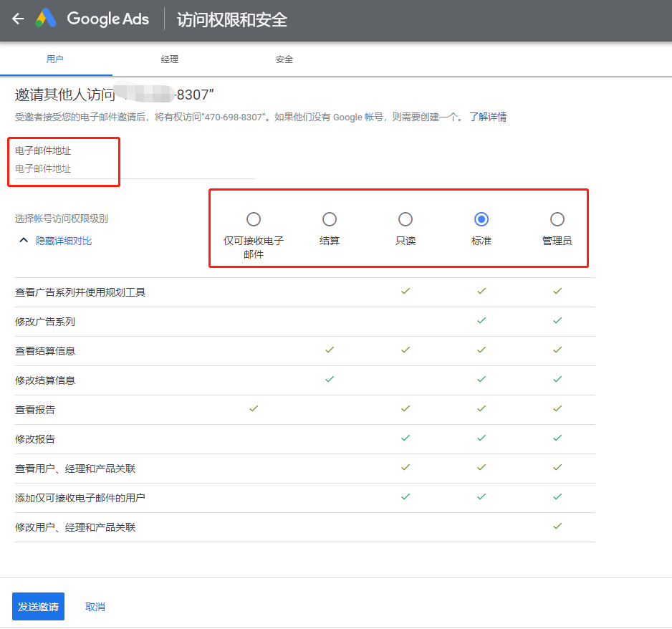Image resolution: width=672 pixels, height=629 pixels.
Task: Switch to the 经理 tab
Action: coord(170,59)
